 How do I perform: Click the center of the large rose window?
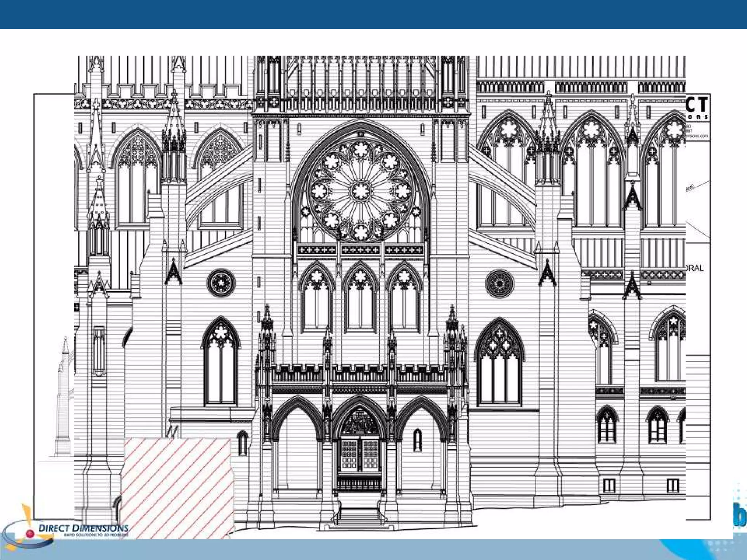pos(360,190)
